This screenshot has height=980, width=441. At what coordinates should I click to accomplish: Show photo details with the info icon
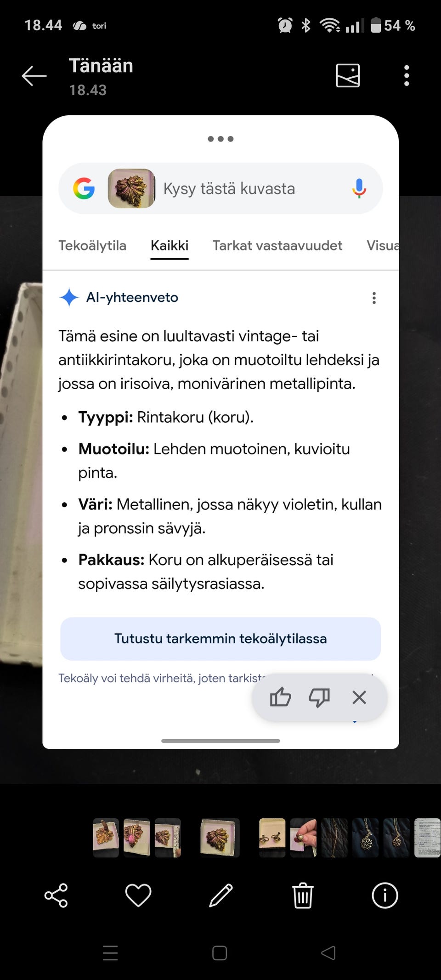coord(385,895)
